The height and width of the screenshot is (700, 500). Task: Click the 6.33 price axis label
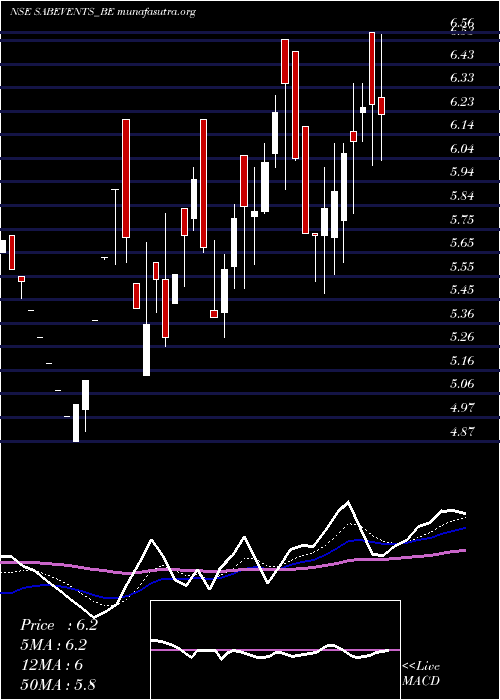pyautogui.click(x=462, y=78)
